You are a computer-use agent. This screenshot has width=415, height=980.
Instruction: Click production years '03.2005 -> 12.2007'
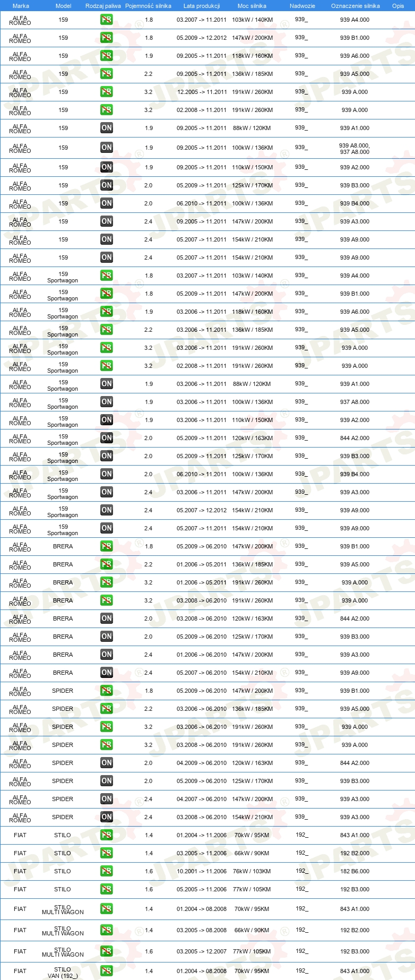click(x=202, y=951)
